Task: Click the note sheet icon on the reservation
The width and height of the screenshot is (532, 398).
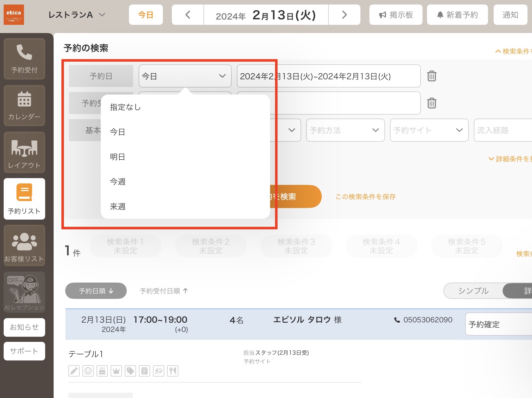Action: 145,371
